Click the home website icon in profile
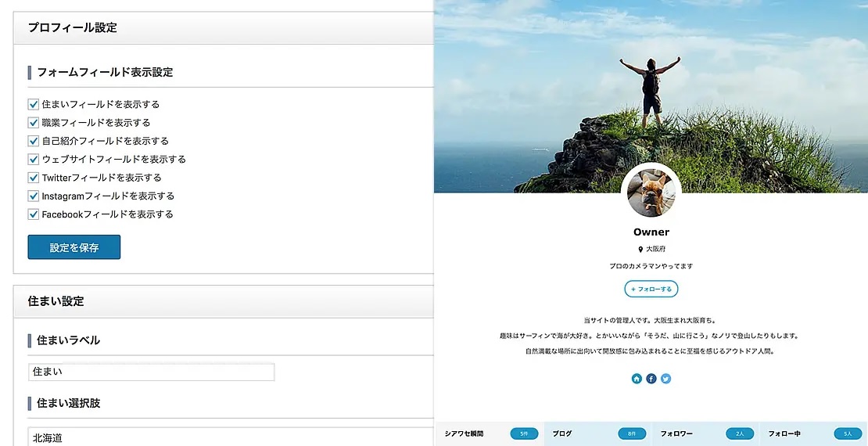 coord(637,379)
